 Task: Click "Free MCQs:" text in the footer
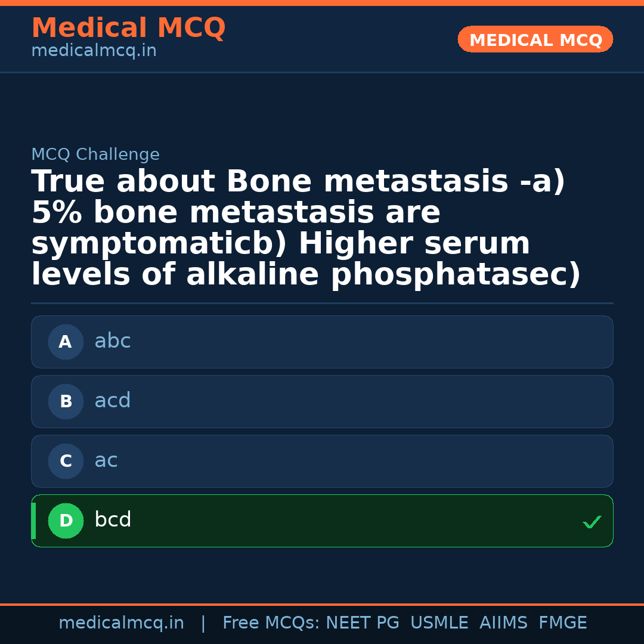pyautogui.click(x=271, y=623)
